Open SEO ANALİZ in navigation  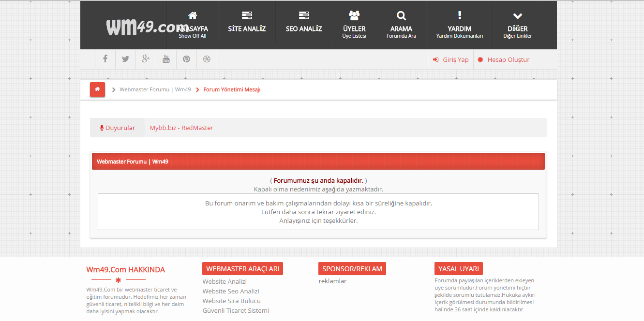304,25
